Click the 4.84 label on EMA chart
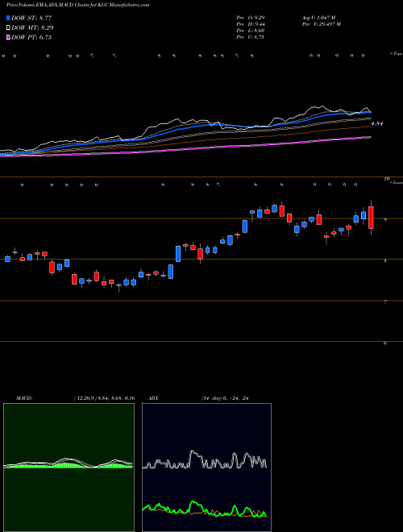The image size is (403, 532). pos(377,124)
